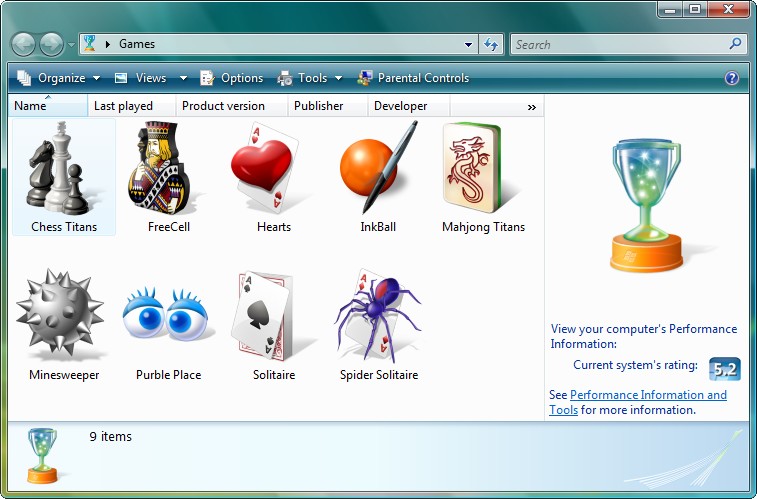Sort by the Last played column
This screenshot has height=499, width=757.
coord(131,106)
